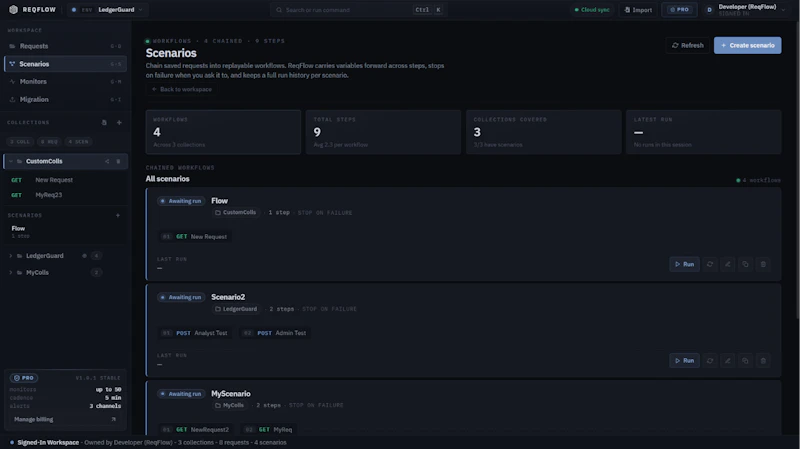Viewport: 800px width, 449px height.
Task: Click the 02 GET MyReq step chip
Action: pyautogui.click(x=269, y=430)
